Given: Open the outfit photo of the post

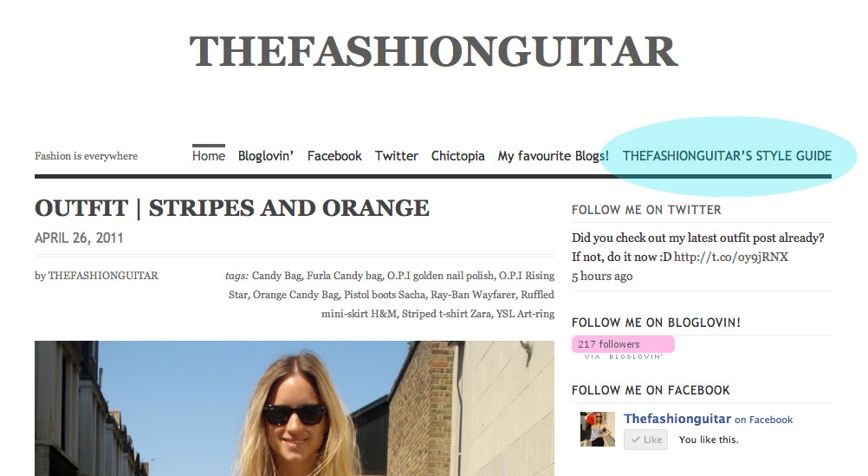Looking at the screenshot, I should 295,408.
